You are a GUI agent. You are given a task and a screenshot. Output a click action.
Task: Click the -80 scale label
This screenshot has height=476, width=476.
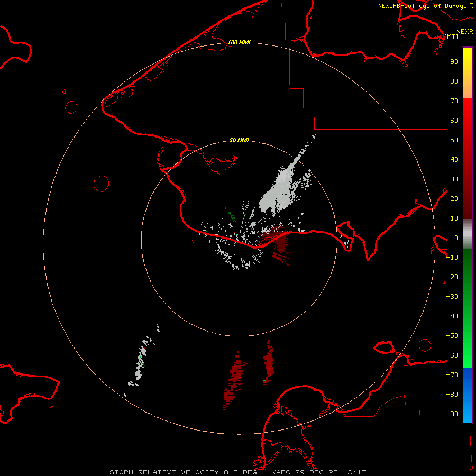pos(452,395)
